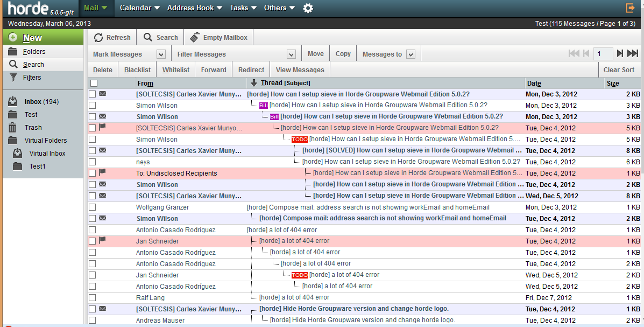Click the logout icon in top bar

click(630, 8)
